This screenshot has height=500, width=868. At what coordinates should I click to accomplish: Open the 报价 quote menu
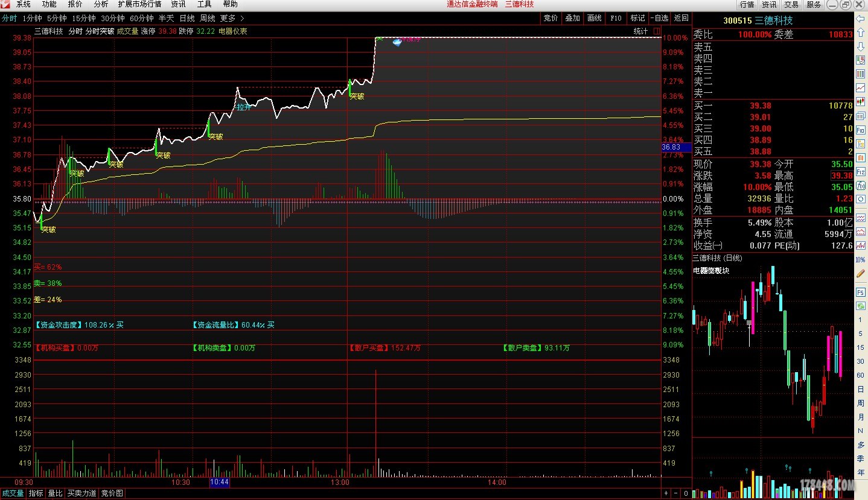[75, 4]
